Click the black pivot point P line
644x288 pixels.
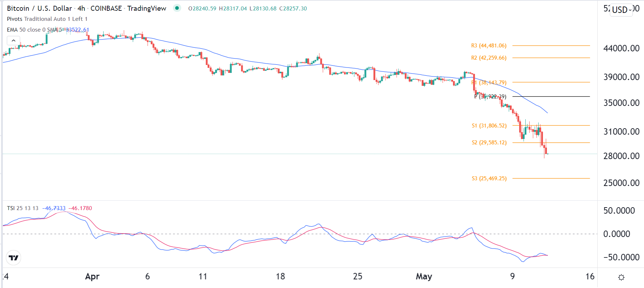pyautogui.click(x=551, y=97)
